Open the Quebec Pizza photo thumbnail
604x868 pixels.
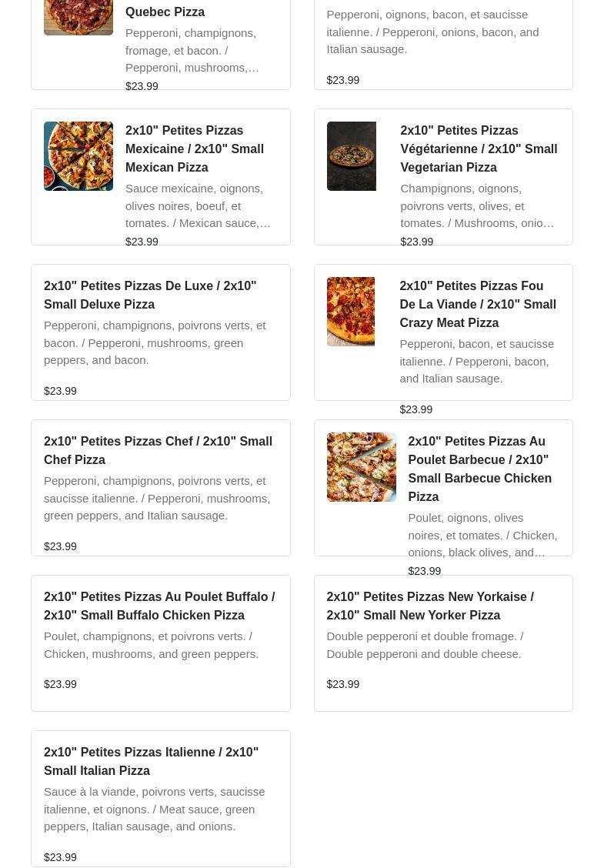(x=78, y=18)
